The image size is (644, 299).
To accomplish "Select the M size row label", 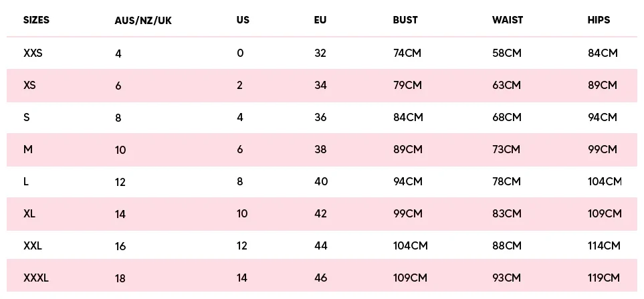I will tap(28, 149).
